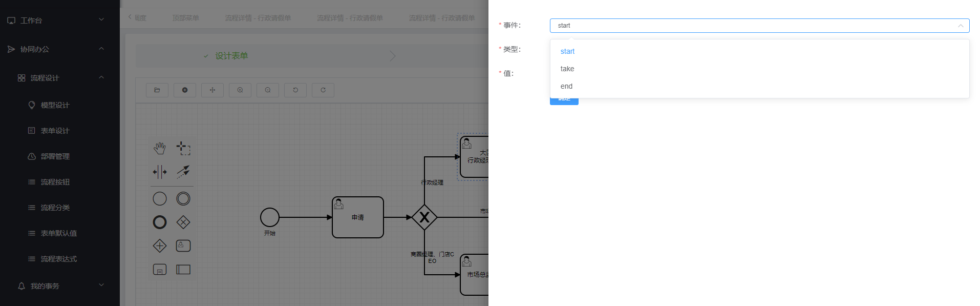
Task: Choose end option in dropdown list
Action: 760,86
